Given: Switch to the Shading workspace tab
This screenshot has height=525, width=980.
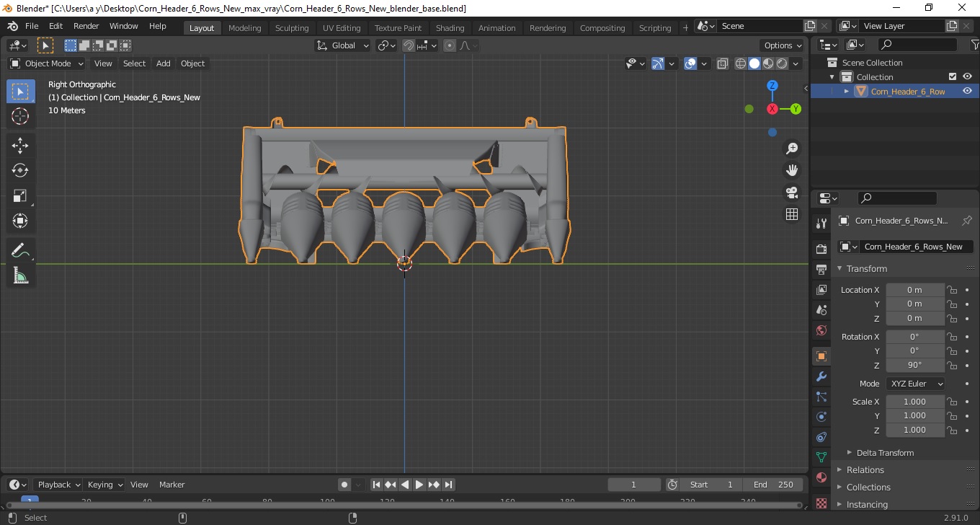Looking at the screenshot, I should 450,28.
